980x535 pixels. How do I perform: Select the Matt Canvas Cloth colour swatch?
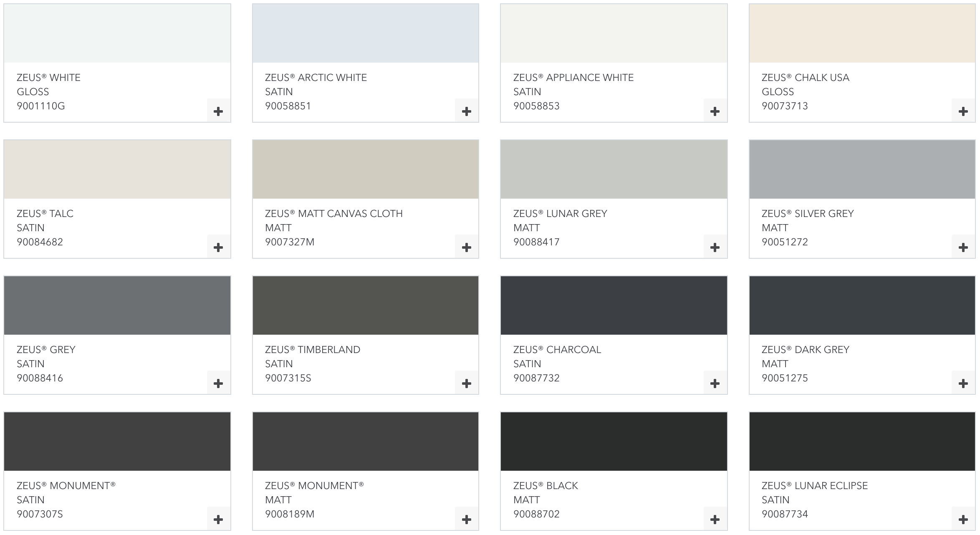point(365,169)
